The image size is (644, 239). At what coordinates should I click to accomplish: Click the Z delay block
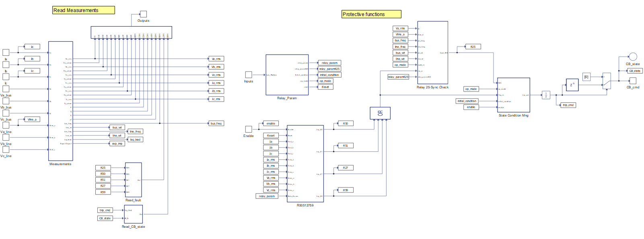pyautogui.click(x=572, y=85)
